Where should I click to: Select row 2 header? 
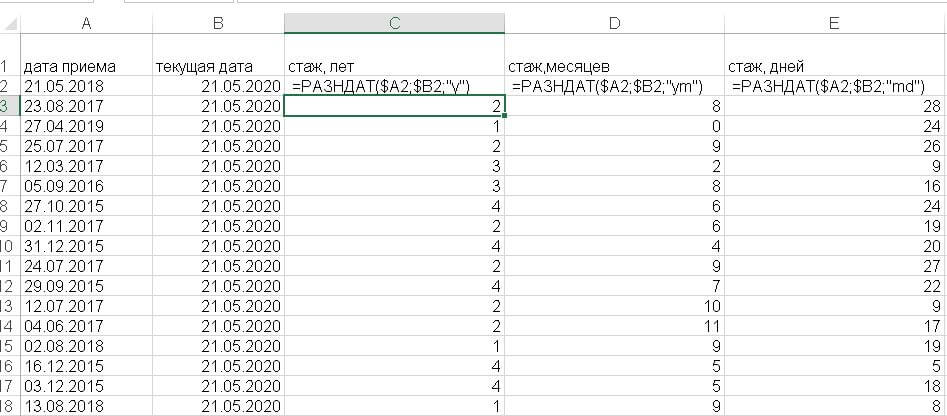[x=10, y=86]
